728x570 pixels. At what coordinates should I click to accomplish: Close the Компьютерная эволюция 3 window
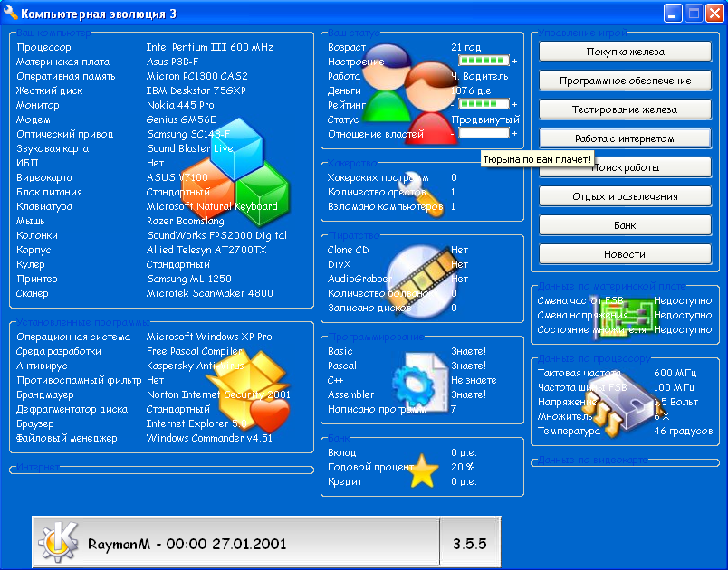(x=714, y=13)
